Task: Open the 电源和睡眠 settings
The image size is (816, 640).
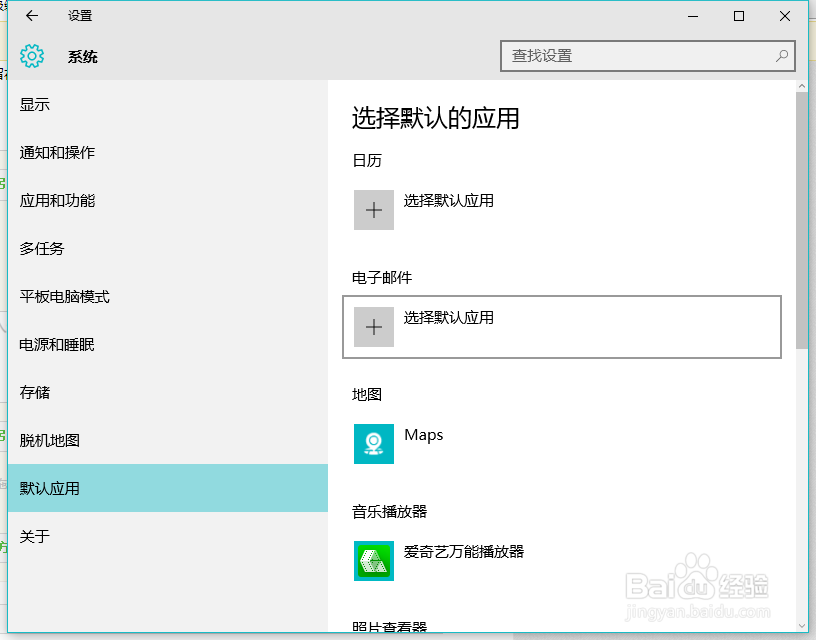Action: tap(60, 344)
